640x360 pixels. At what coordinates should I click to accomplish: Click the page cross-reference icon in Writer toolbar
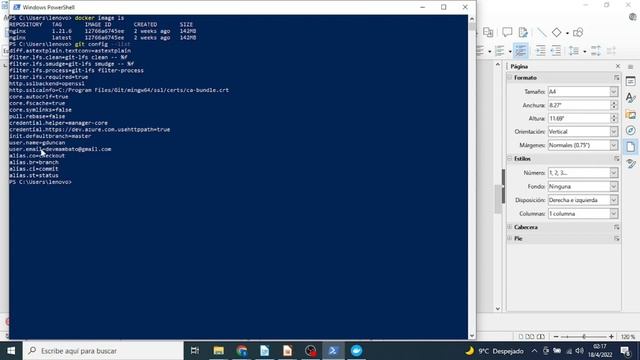(488, 32)
